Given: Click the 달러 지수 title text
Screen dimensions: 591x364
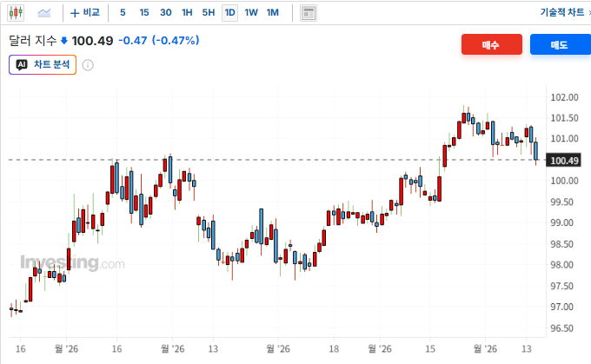Looking at the screenshot, I should (x=32, y=40).
